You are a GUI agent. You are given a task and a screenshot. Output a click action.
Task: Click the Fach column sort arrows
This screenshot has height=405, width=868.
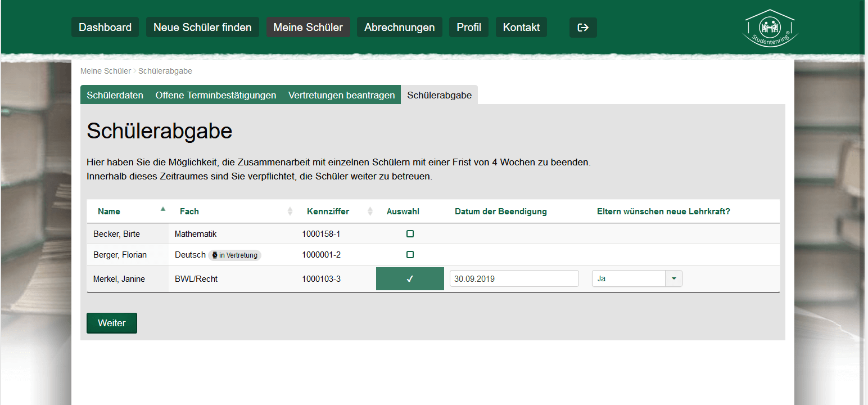pos(290,211)
